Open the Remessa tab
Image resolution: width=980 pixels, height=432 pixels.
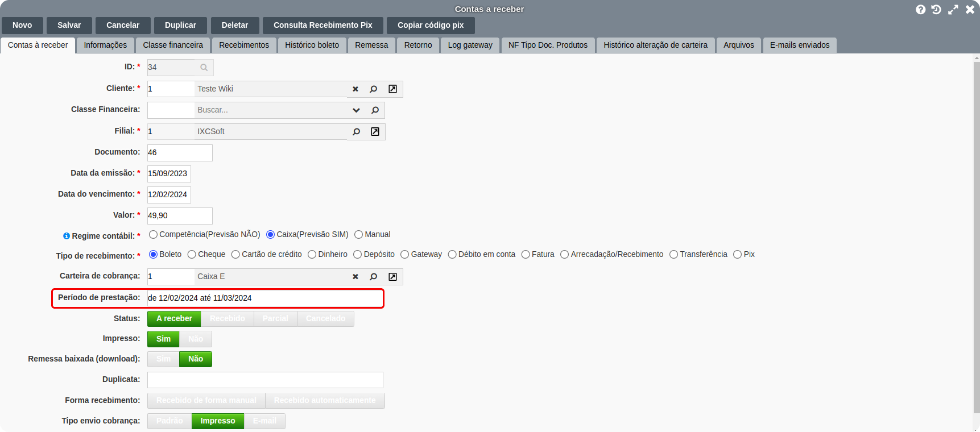pos(371,45)
